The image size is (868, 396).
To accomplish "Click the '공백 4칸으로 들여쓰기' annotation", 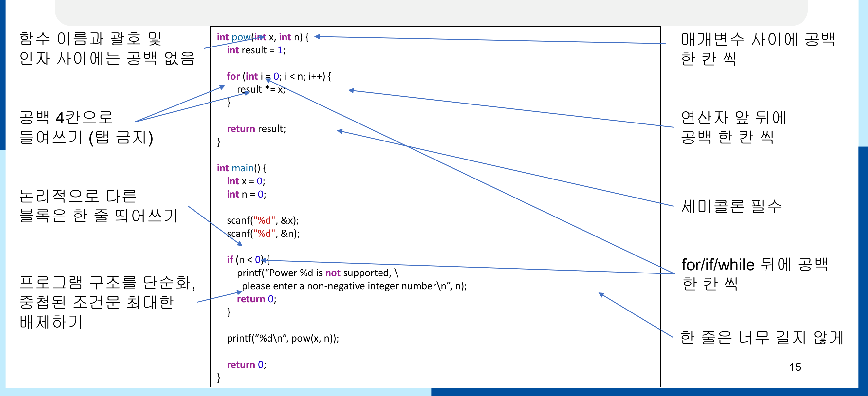I will pos(86,127).
